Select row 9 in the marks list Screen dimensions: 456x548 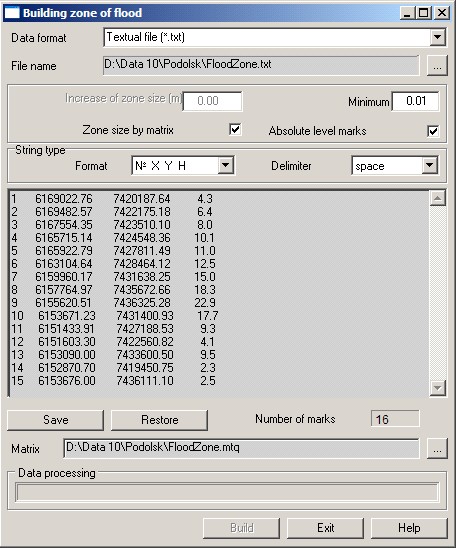pos(115,303)
